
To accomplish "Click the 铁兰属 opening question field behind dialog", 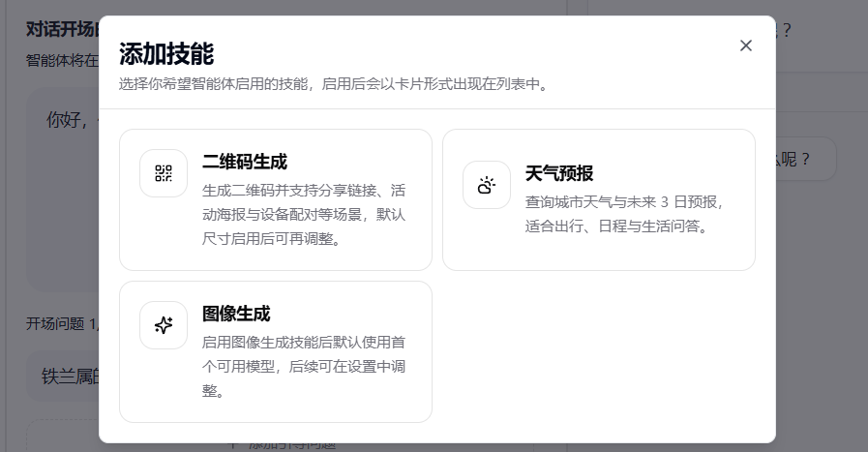I will [x=63, y=377].
